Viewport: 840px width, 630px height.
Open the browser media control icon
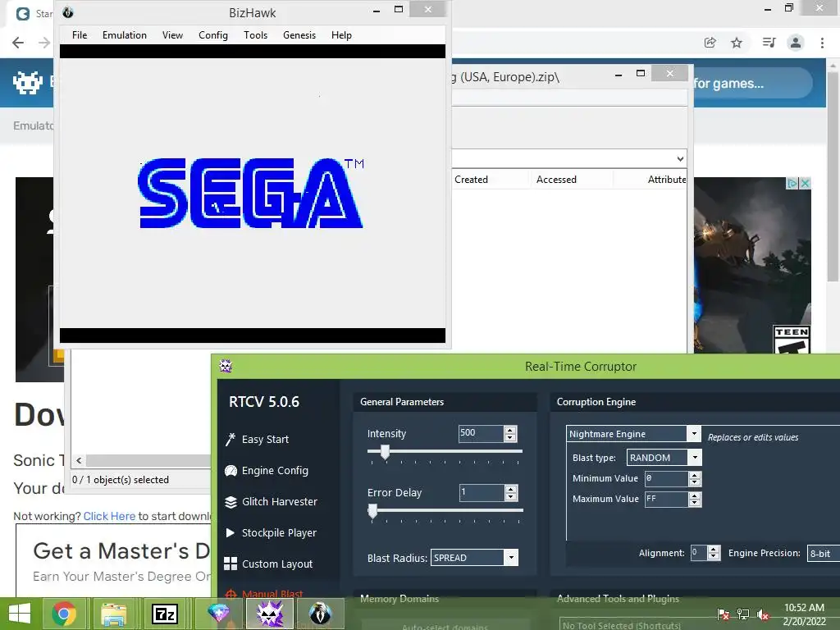pos(769,43)
